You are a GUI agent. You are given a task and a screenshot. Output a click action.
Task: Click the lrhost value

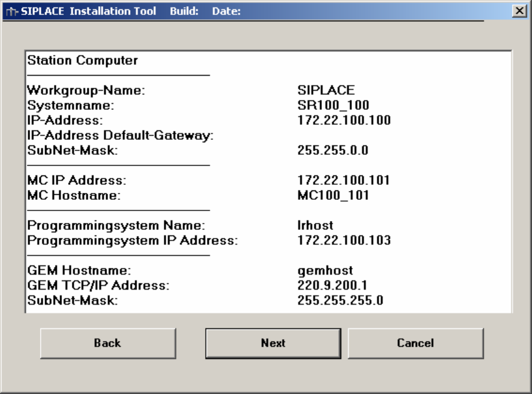[316, 225]
